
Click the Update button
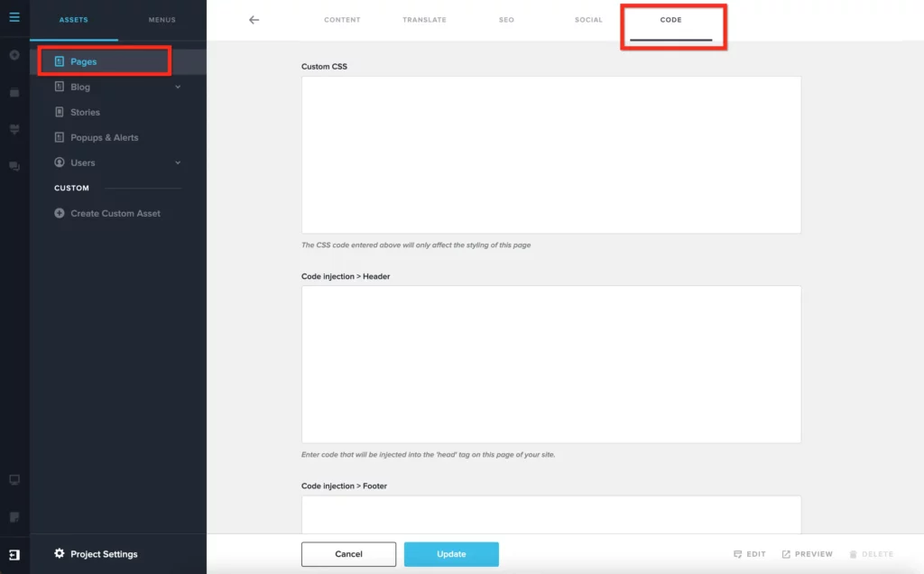coord(451,553)
